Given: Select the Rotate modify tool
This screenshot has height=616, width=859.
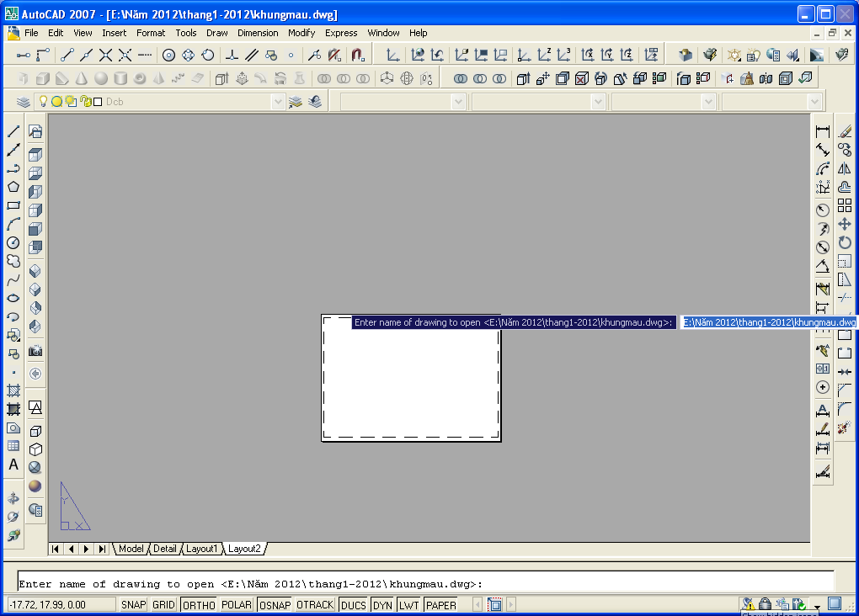Looking at the screenshot, I should click(x=845, y=242).
